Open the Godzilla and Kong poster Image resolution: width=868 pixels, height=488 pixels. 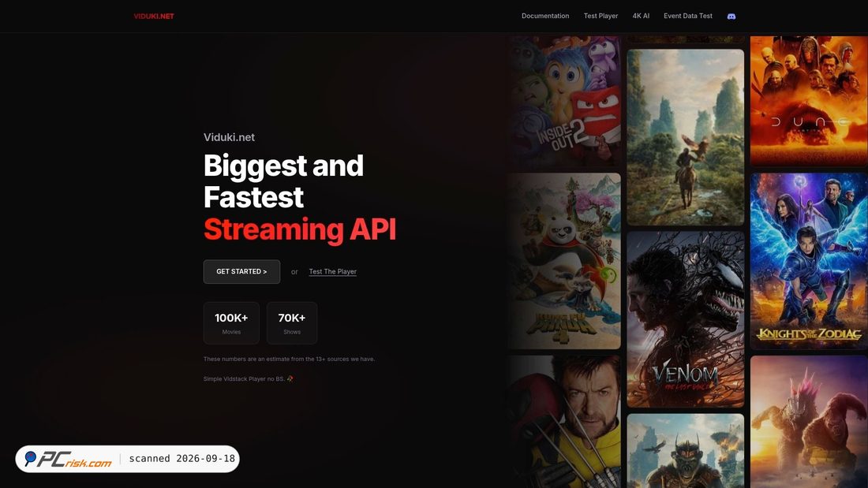809,422
